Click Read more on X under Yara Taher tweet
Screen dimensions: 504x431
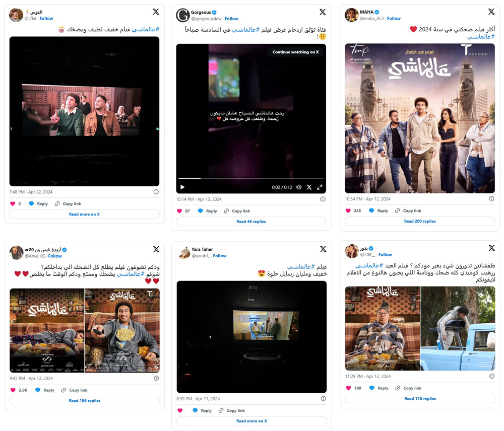(x=251, y=421)
